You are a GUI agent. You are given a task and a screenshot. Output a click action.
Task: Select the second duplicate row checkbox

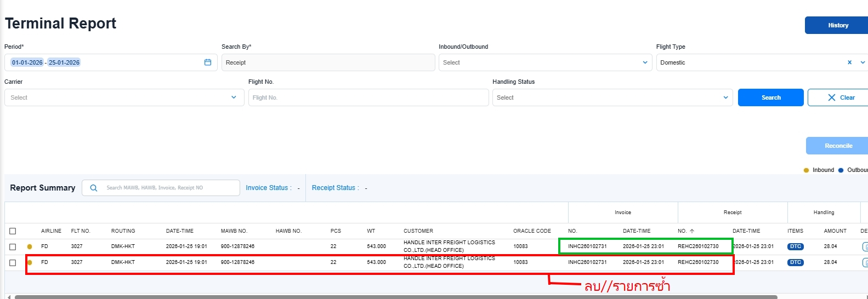pos(13,263)
